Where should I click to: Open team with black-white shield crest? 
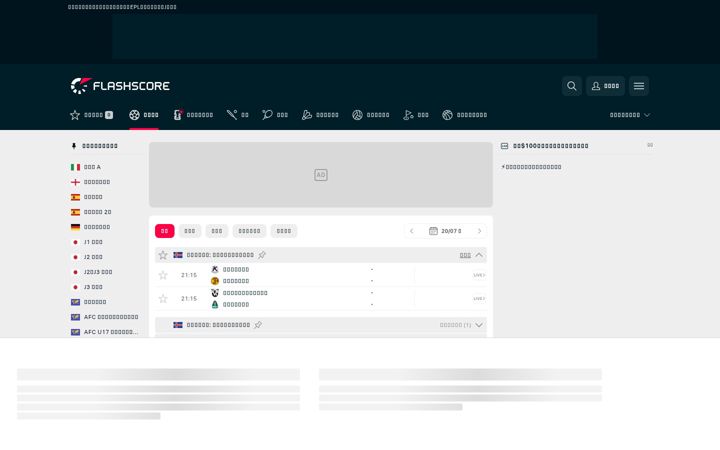click(239, 293)
